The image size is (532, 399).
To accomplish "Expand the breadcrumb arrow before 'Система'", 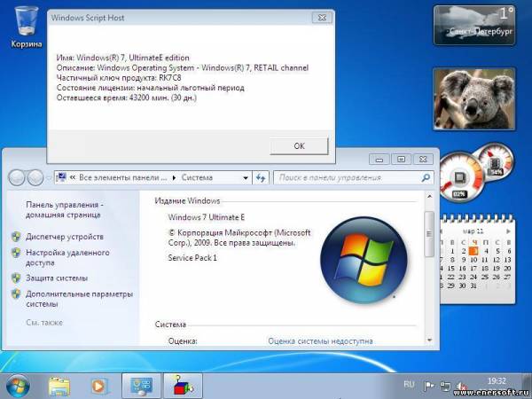I will click(x=174, y=178).
